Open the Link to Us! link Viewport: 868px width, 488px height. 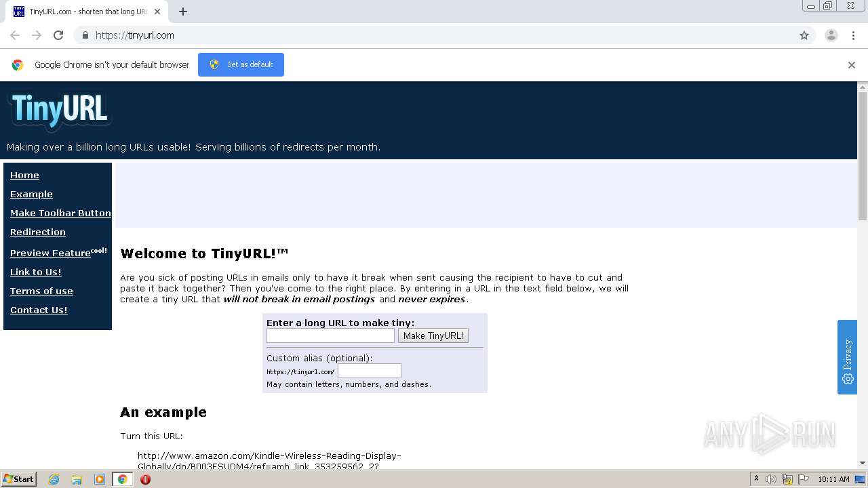[36, 272]
